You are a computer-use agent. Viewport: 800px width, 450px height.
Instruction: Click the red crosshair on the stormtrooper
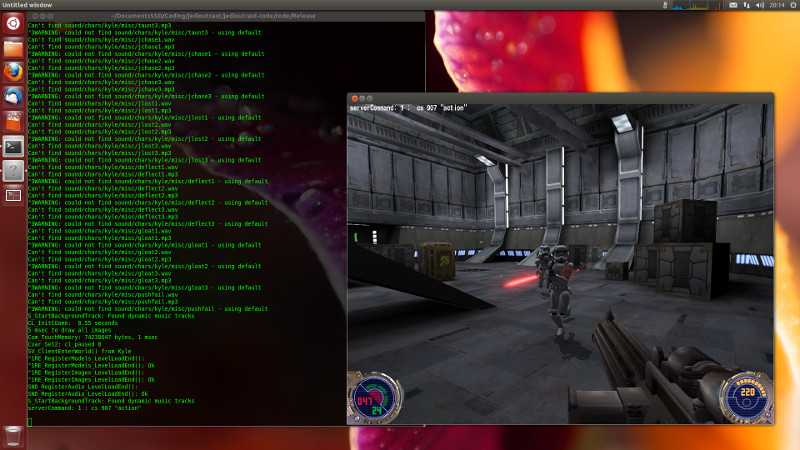[567, 273]
